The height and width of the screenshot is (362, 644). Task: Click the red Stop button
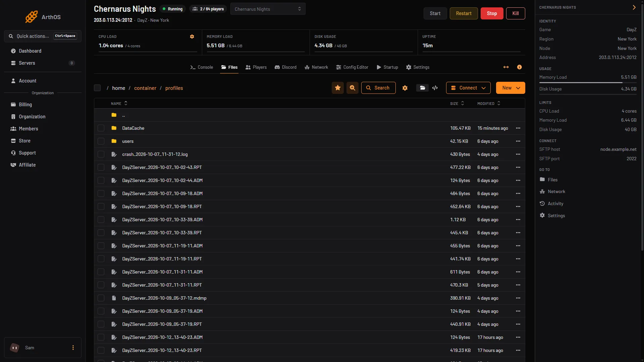492,13
